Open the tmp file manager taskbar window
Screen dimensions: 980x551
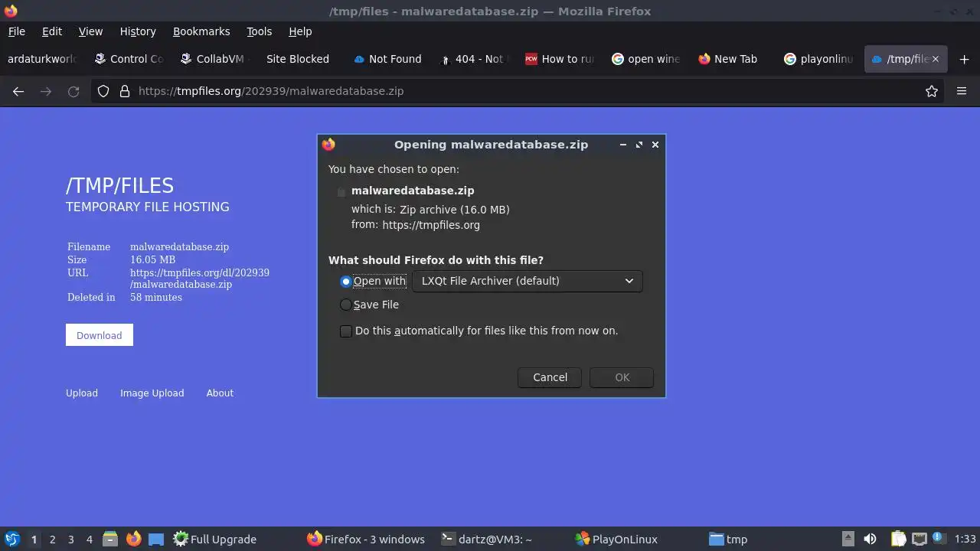point(772,540)
